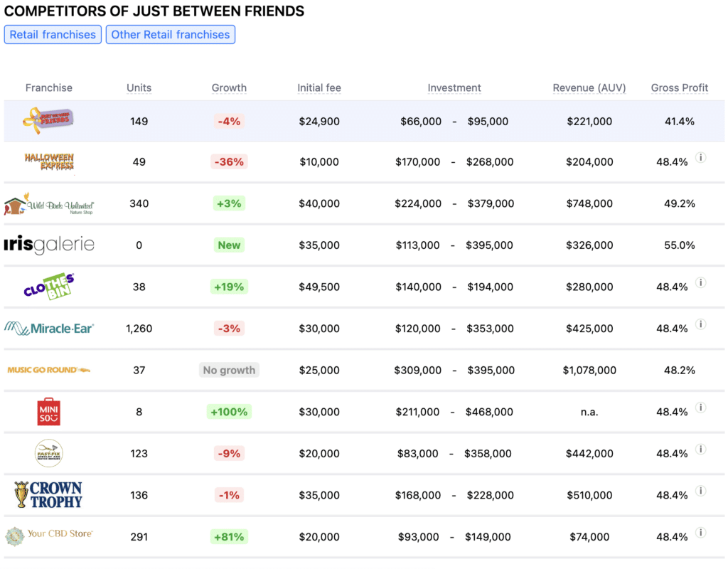Open the Halloween Express logo
This screenshot has width=728, height=569.
pos(49,161)
